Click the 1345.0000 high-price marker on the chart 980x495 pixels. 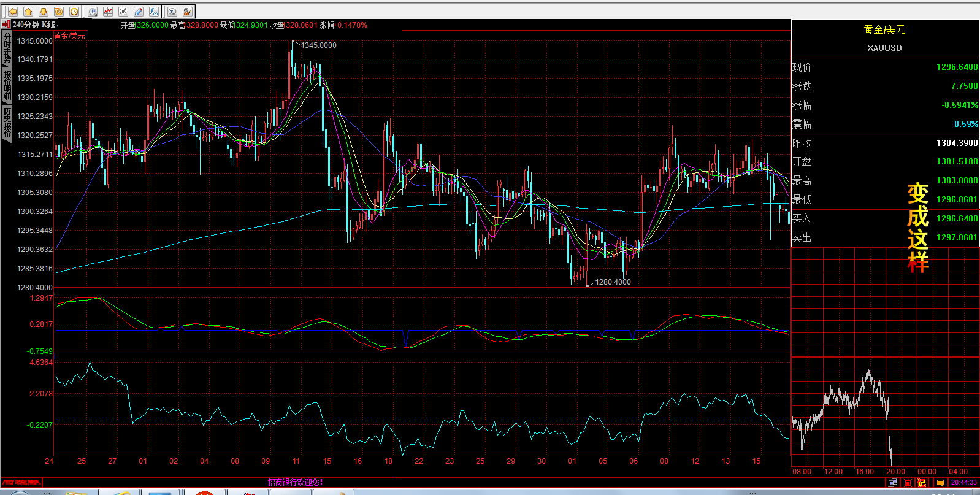click(x=318, y=45)
